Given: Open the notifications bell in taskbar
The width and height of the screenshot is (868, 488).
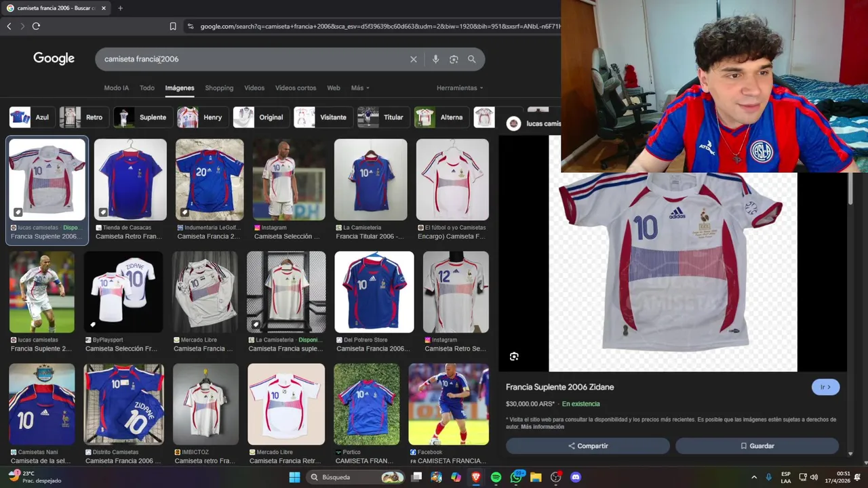Looking at the screenshot, I should [x=857, y=477].
